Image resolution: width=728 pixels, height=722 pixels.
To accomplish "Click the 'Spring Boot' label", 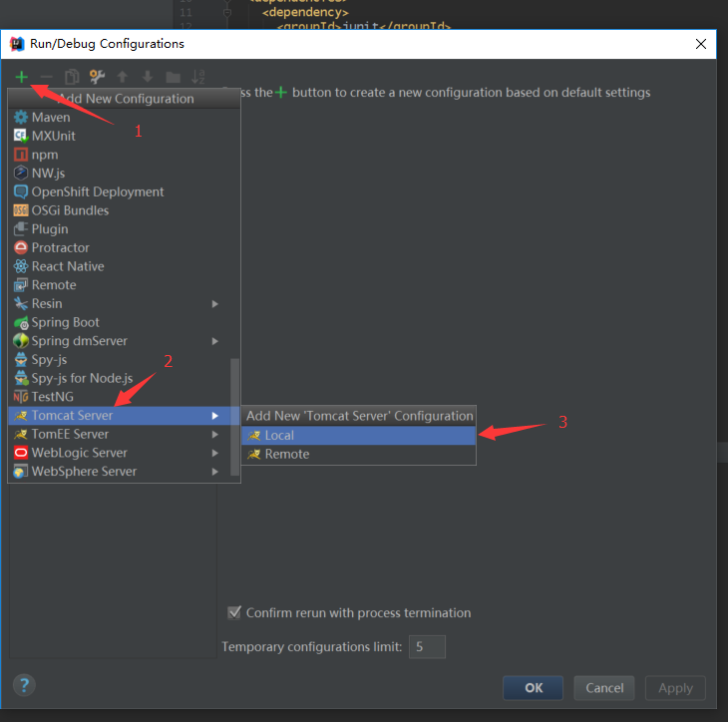I will point(66,322).
